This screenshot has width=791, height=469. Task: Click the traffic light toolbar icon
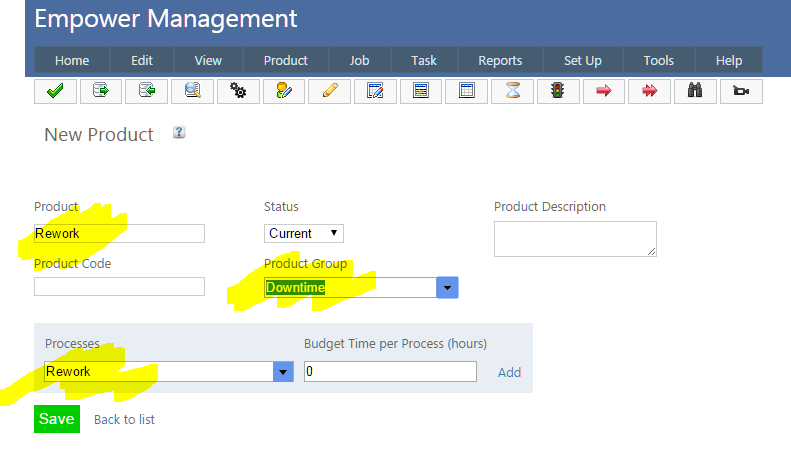pyautogui.click(x=557, y=91)
